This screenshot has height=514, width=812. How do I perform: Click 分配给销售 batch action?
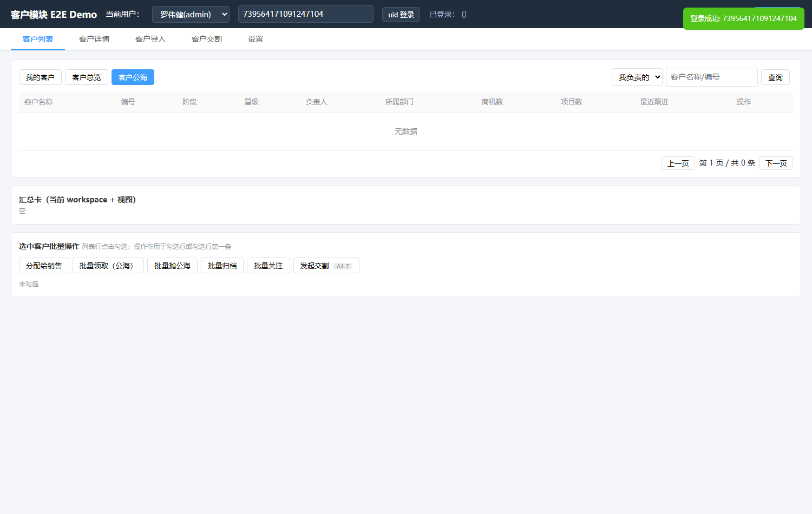pos(44,266)
